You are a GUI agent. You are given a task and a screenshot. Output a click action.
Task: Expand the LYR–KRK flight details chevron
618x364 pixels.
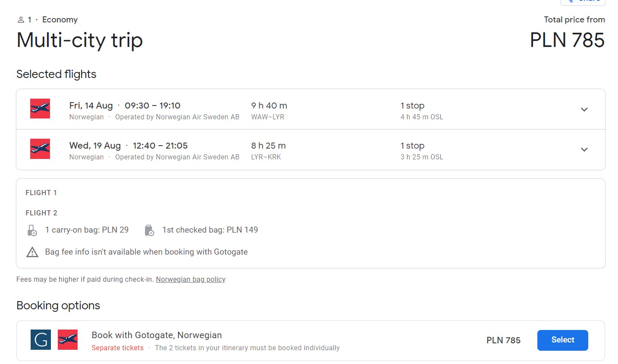[584, 149]
